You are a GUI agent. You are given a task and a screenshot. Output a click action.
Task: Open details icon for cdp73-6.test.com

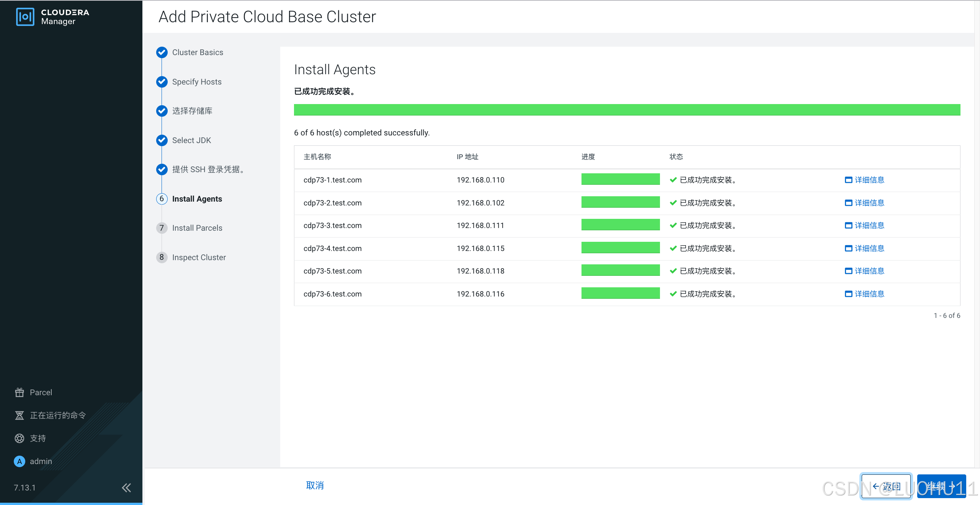[x=848, y=294]
